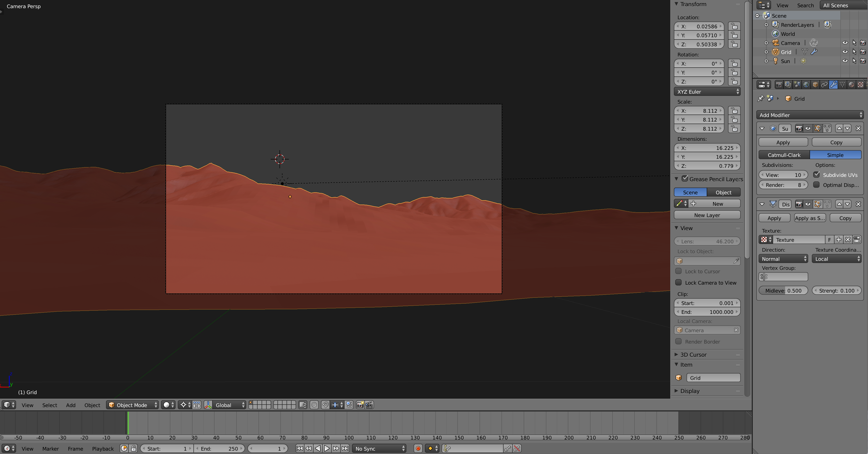Open the Object Mode dropdown
The image size is (868, 454).
tap(132, 405)
